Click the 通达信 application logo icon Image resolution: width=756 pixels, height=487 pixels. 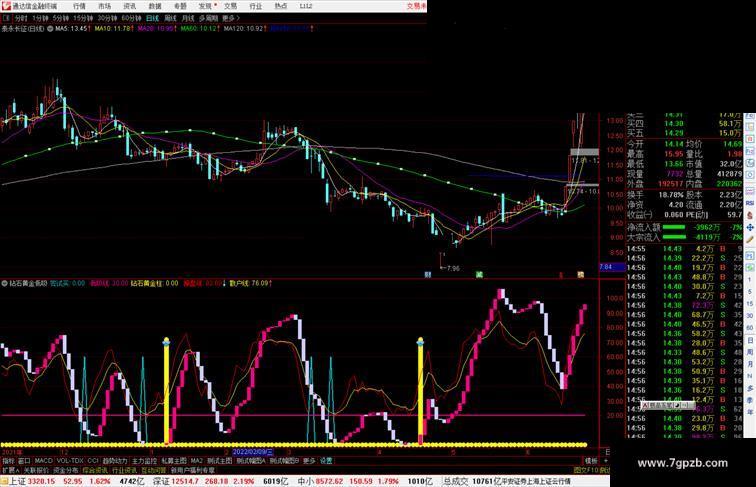click(x=6, y=6)
